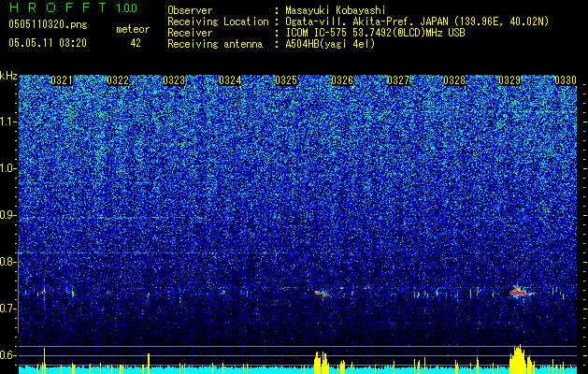Click the date stamp 05.05.11 03:20
Screen dimensions: 588x374
tap(48, 43)
